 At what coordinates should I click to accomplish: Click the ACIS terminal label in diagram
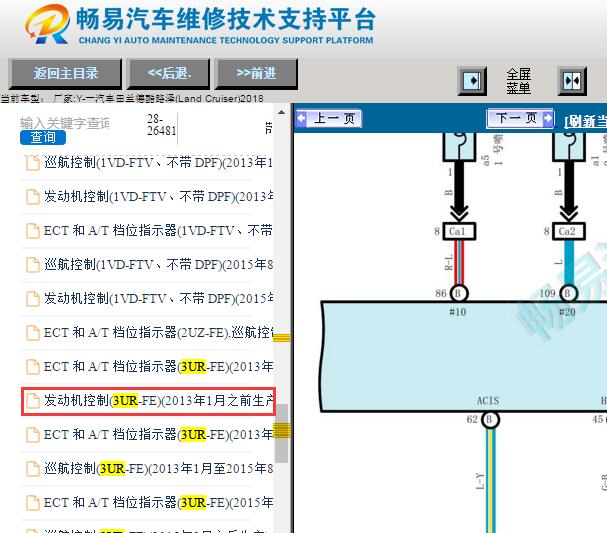coord(488,401)
